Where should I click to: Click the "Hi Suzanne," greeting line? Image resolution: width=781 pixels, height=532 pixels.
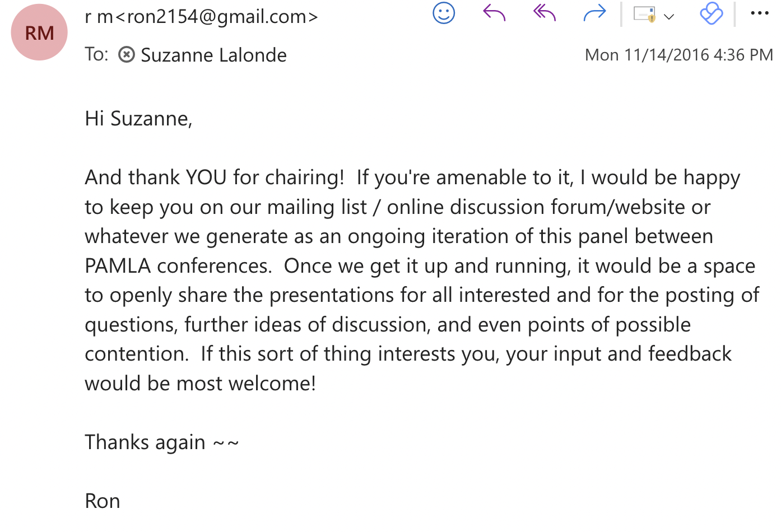tap(138, 119)
